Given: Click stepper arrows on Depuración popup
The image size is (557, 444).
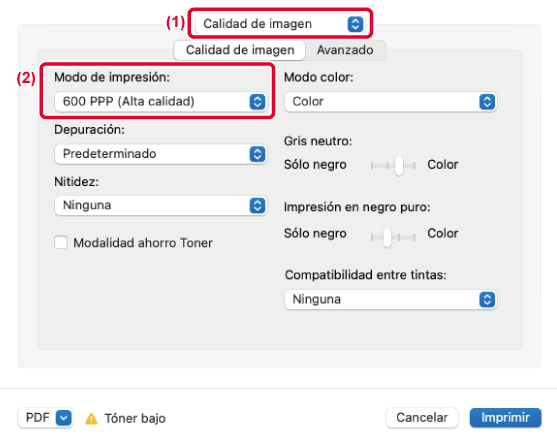Looking at the screenshot, I should [x=258, y=154].
